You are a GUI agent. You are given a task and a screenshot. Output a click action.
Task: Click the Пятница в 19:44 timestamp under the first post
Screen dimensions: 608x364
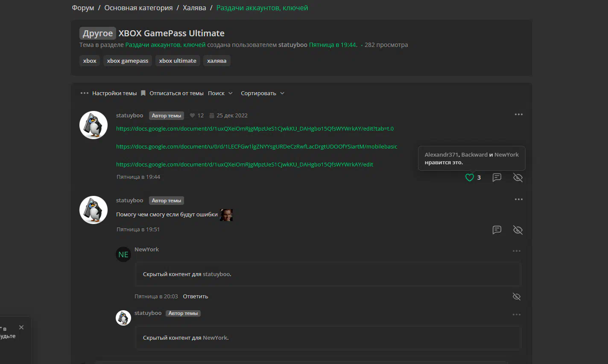point(138,177)
